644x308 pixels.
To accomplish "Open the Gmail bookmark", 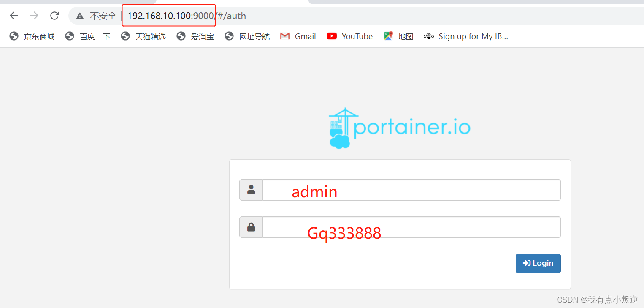I will click(298, 36).
